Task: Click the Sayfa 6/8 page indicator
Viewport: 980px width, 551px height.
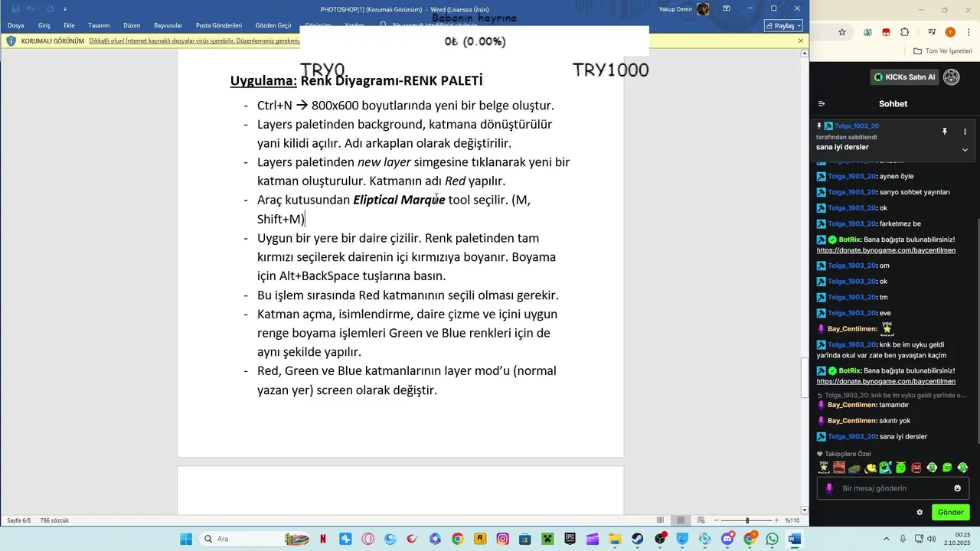Action: click(19, 520)
